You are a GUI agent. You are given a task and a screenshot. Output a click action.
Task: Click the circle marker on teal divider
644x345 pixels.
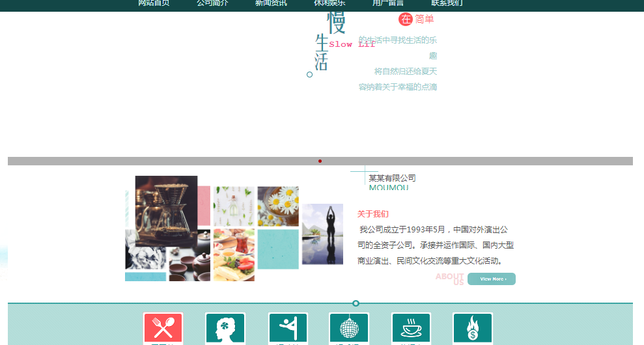[356, 303]
